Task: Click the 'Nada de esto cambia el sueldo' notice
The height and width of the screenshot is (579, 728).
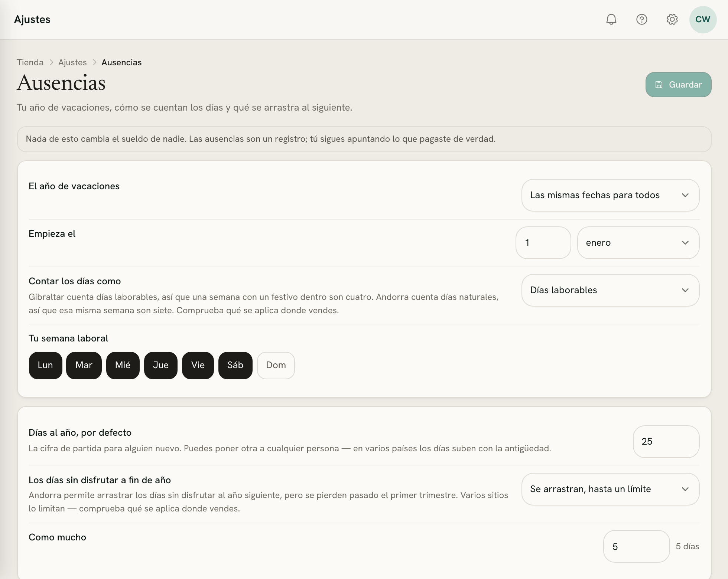Action: pos(364,139)
